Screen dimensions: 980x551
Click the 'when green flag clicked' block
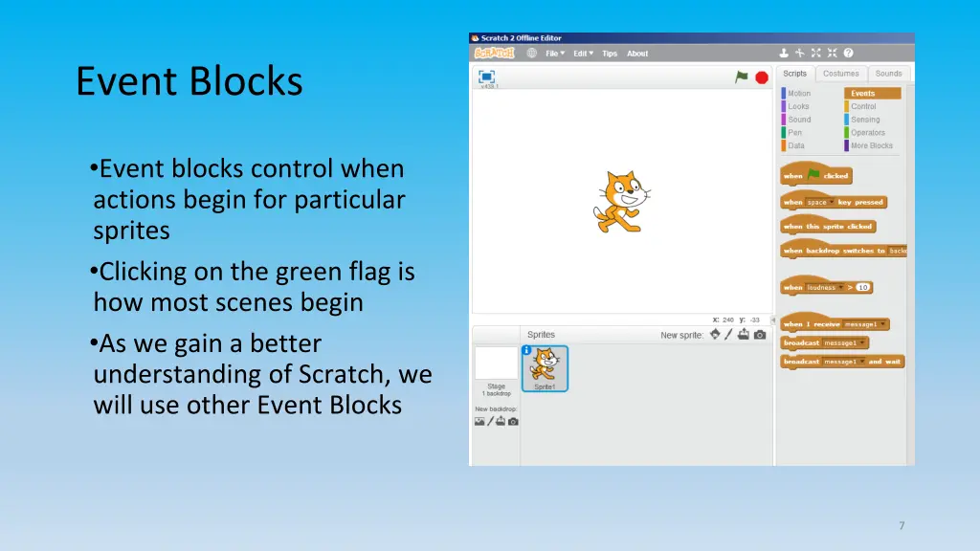click(x=815, y=175)
